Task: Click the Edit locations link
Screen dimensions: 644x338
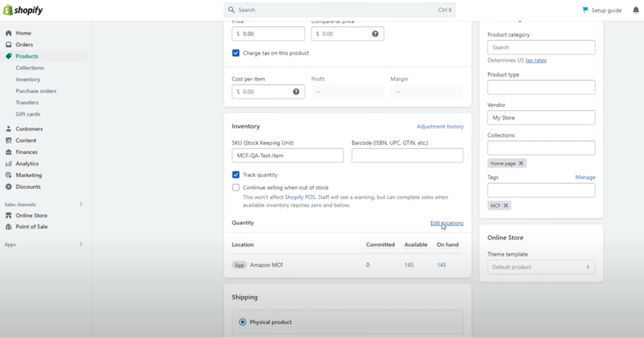Action: [447, 223]
